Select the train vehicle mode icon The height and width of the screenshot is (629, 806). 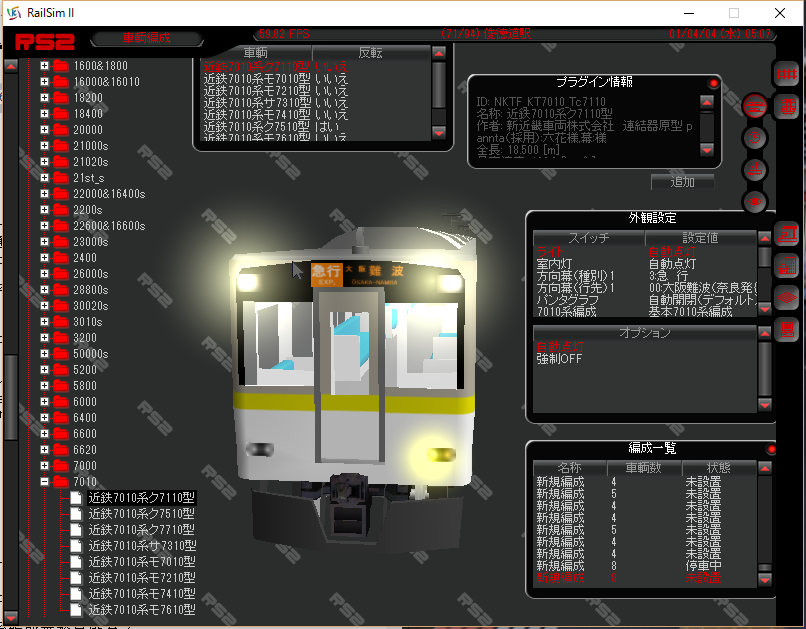pos(788,107)
